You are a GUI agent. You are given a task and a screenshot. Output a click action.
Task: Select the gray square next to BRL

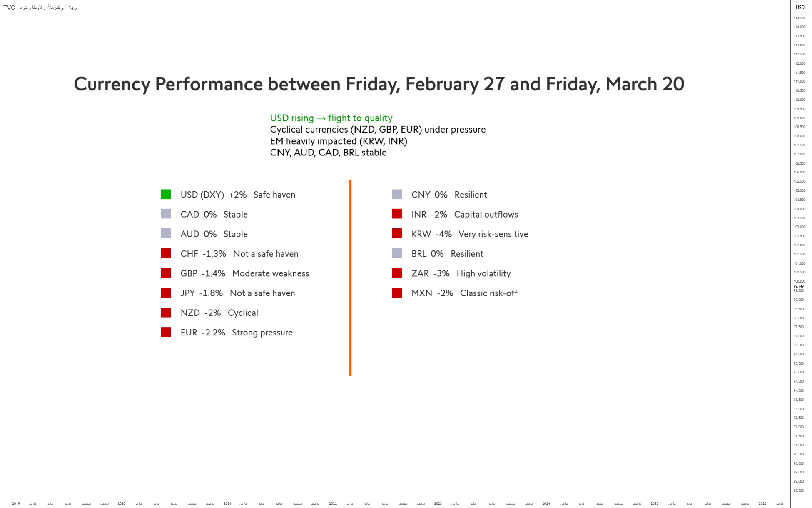397,253
